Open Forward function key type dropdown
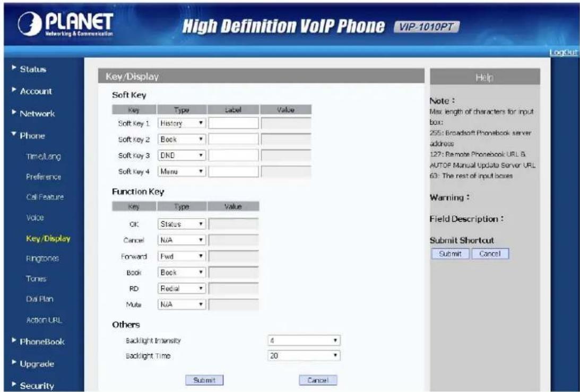Image resolution: width=580 pixels, height=392 pixels. coord(181,256)
